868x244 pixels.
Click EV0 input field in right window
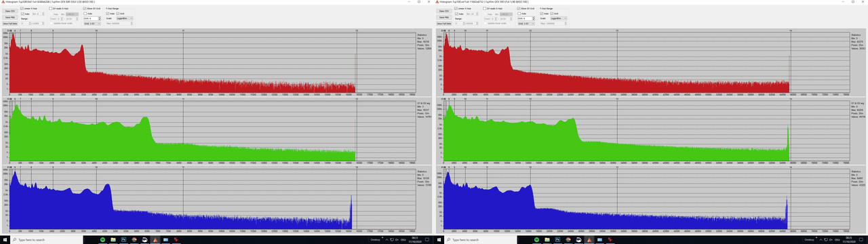coord(525,18)
